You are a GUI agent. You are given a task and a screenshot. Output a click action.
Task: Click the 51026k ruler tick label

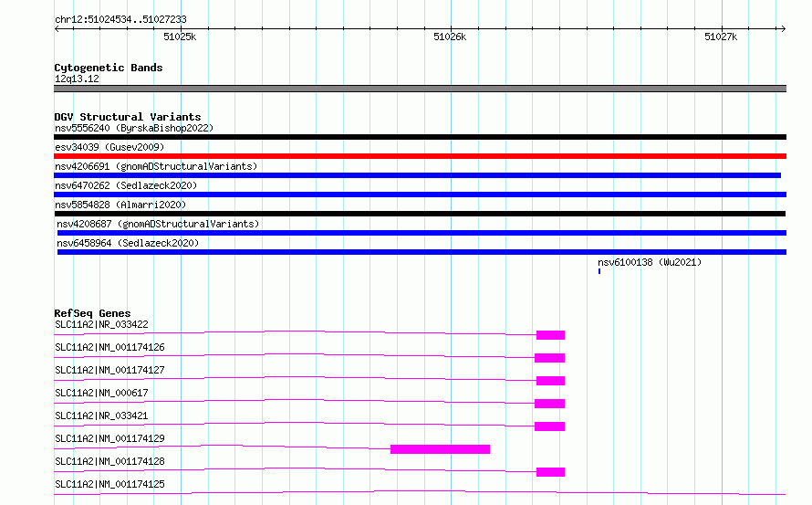point(450,37)
